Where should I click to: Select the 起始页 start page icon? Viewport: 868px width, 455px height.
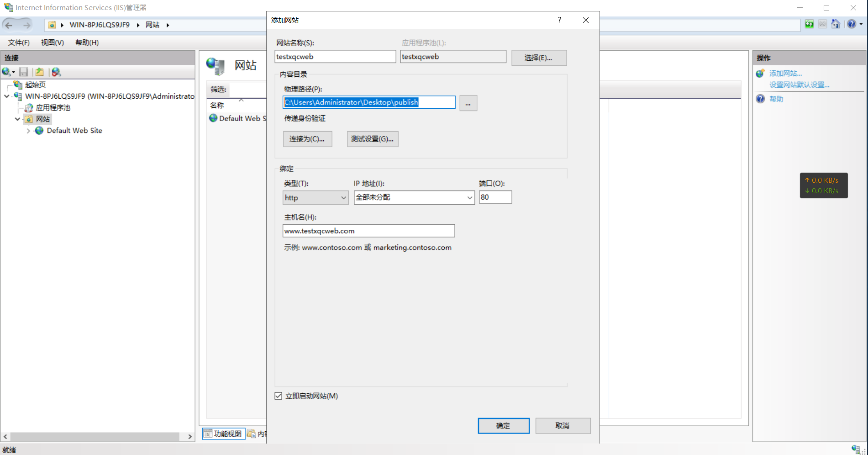(18, 85)
